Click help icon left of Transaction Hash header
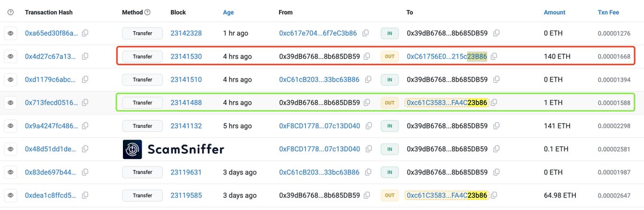This screenshot has width=644, height=210. coord(10,12)
